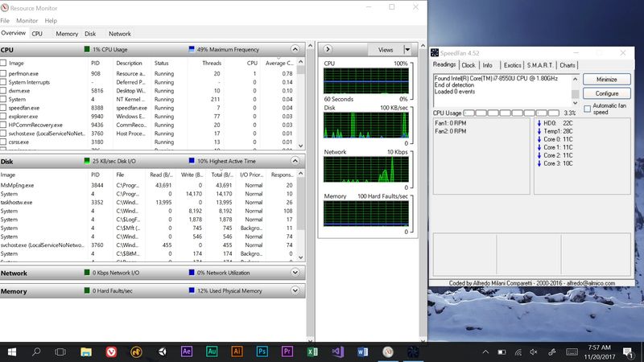Launch Adobe Illustrator from taskbar

click(x=237, y=352)
